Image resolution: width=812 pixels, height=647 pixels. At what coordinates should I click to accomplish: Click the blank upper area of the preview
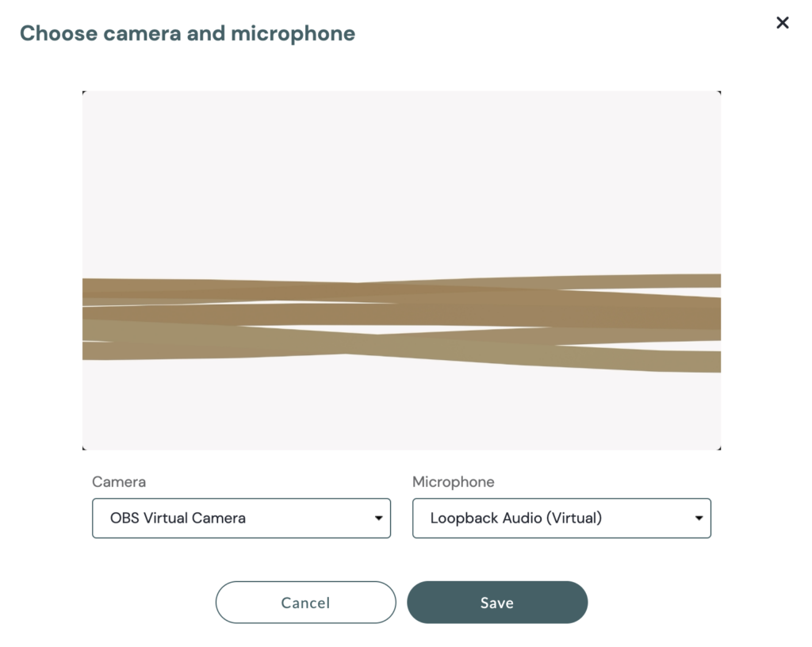click(401, 174)
